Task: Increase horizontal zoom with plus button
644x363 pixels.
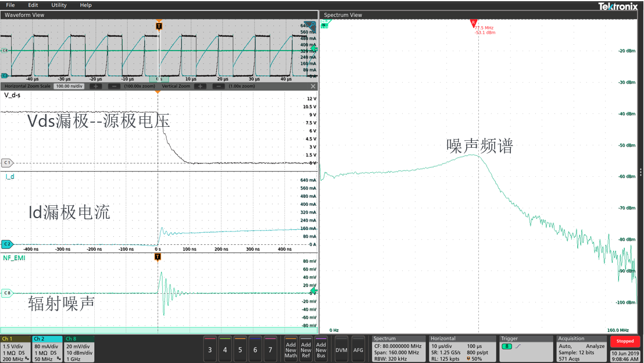Action: pyautogui.click(x=96, y=86)
